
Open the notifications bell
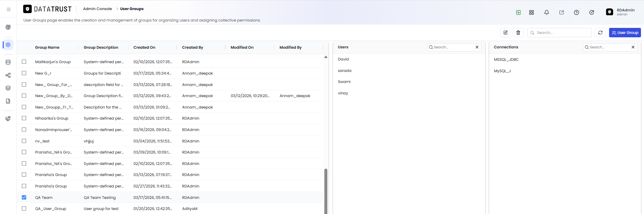pyautogui.click(x=547, y=12)
